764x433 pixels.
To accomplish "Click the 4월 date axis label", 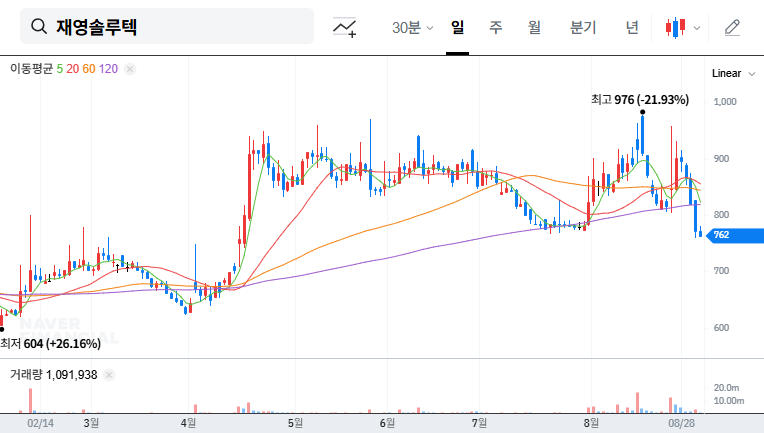I will pos(188,423).
